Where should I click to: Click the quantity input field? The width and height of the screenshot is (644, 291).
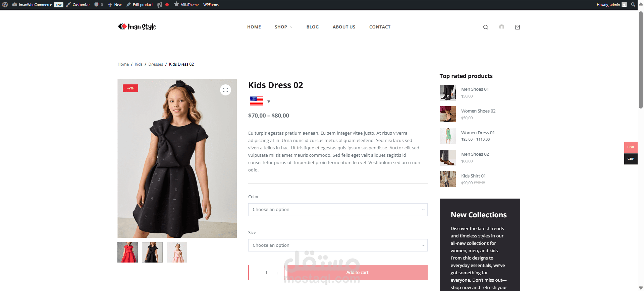coord(266,273)
